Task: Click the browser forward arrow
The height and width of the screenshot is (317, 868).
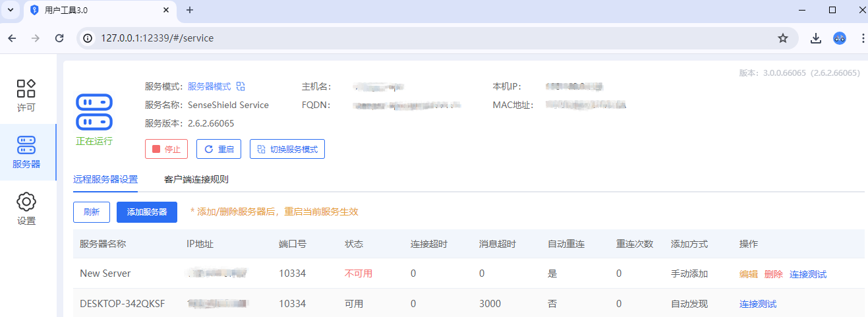Action: 36,38
